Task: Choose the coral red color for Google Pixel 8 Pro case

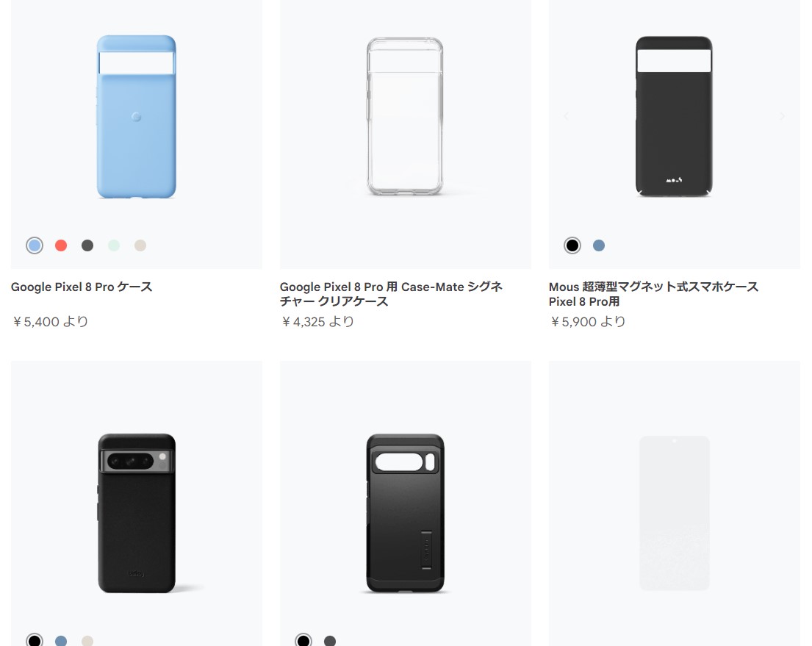Action: pyautogui.click(x=61, y=245)
